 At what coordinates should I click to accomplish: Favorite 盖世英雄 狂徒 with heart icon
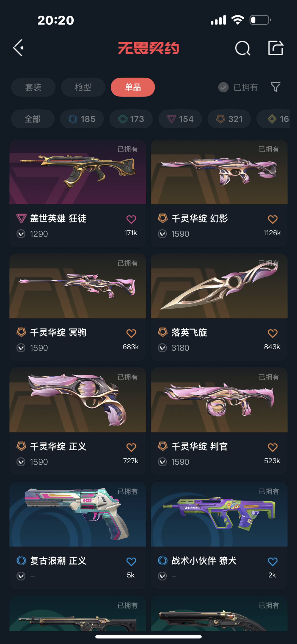coord(131,219)
